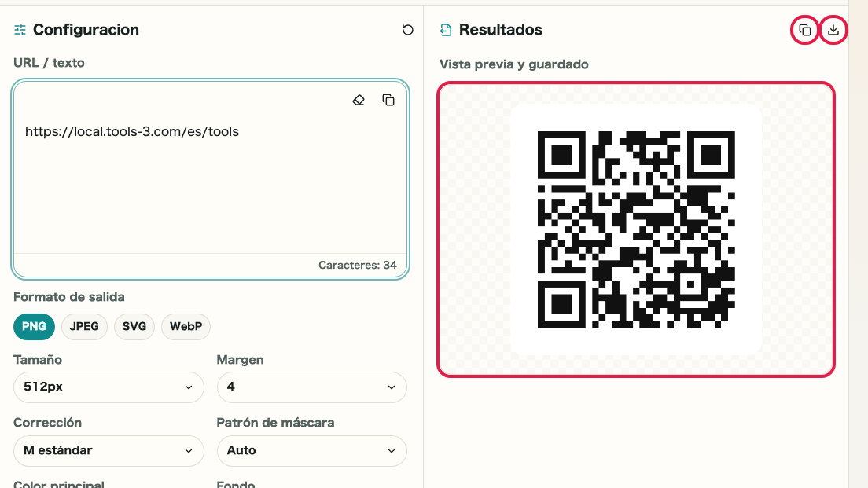Screen dimensions: 868x488
Task: Click the 'Configuracion' heading
Action: coord(86,30)
